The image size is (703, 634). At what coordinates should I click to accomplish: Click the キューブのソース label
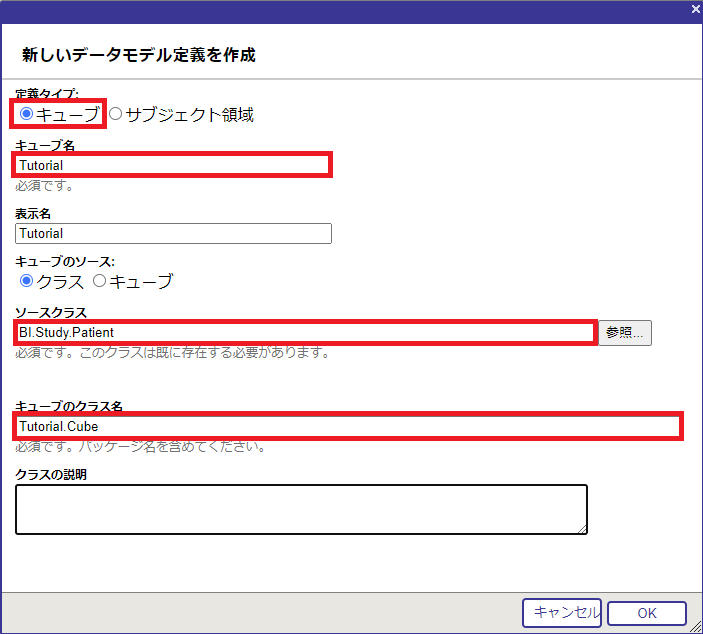coord(65,261)
